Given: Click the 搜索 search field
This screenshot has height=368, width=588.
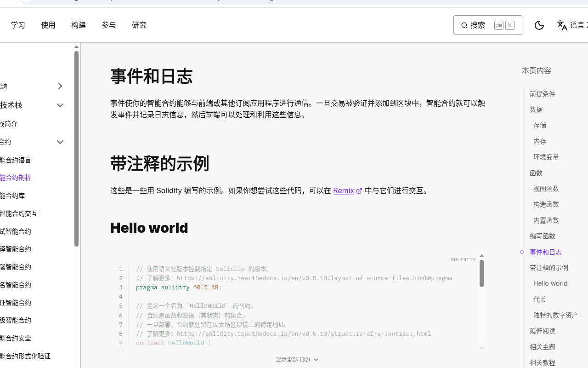Looking at the screenshot, I should [x=487, y=25].
